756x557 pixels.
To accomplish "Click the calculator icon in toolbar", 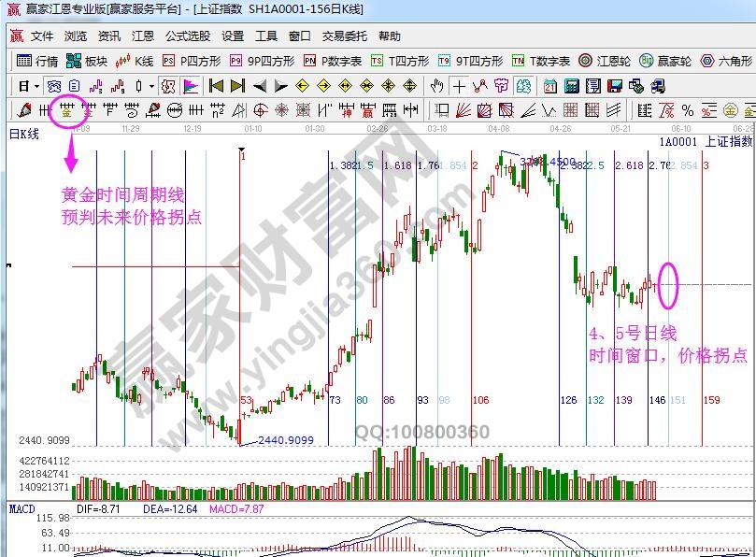I will coord(570,86).
